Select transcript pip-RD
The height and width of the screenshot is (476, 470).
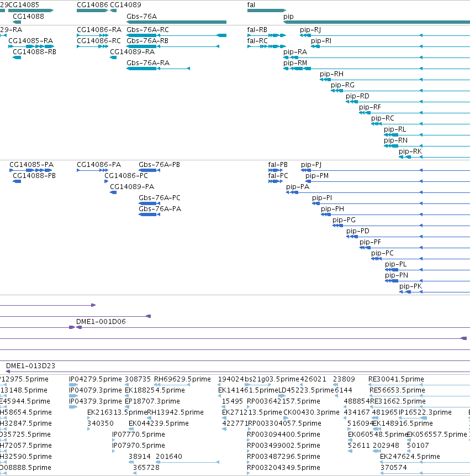pos(408,102)
